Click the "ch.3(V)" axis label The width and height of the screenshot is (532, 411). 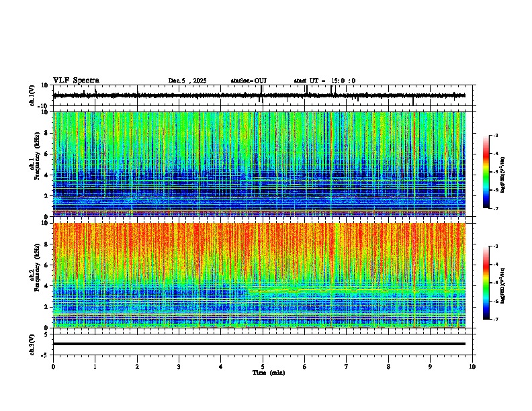click(32, 345)
